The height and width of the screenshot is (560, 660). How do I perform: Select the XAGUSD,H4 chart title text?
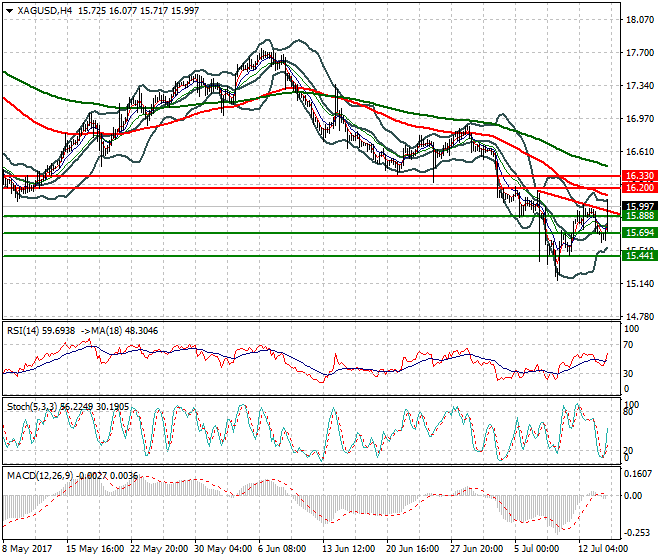click(45, 11)
